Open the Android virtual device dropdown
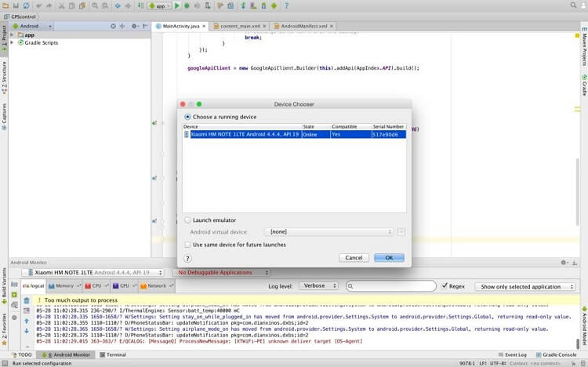This screenshot has width=588, height=367. click(328, 232)
